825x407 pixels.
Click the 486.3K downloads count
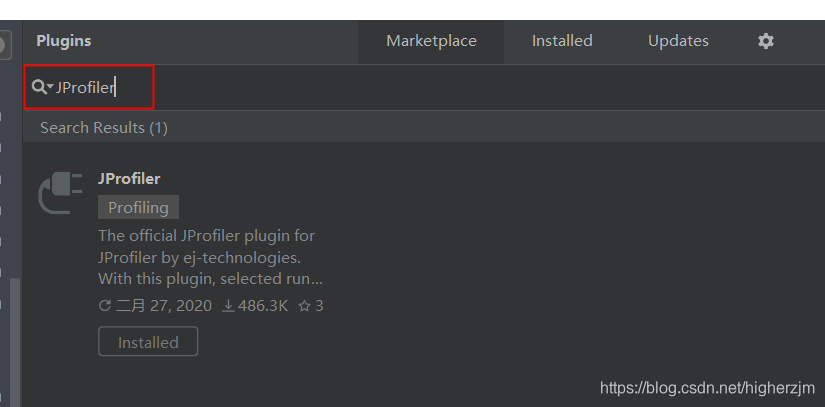[255, 306]
